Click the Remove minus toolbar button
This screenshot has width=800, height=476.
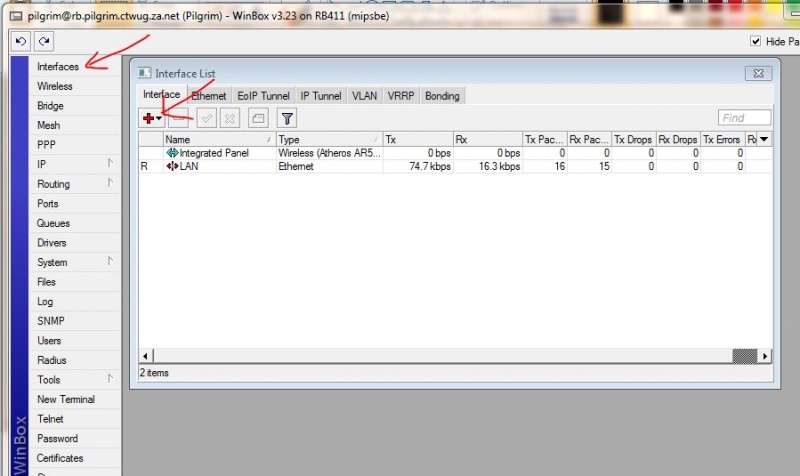point(179,118)
